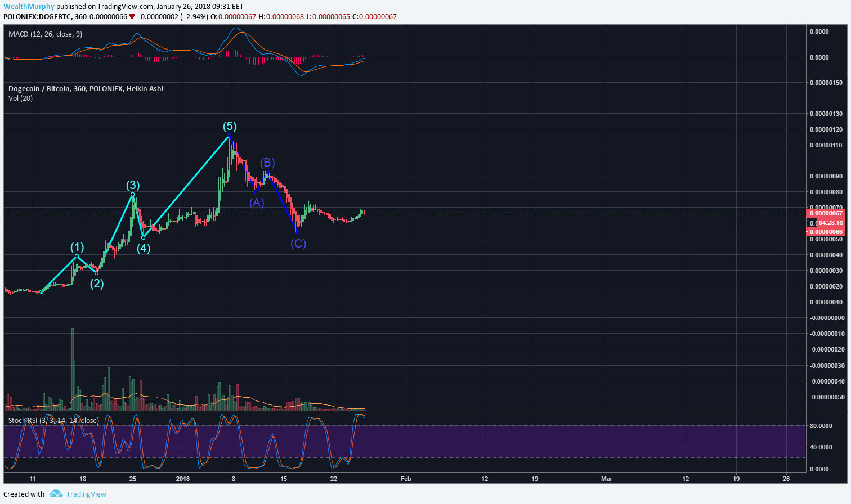Click the −2.94% change value
The height and width of the screenshot is (504, 851).
tap(194, 16)
